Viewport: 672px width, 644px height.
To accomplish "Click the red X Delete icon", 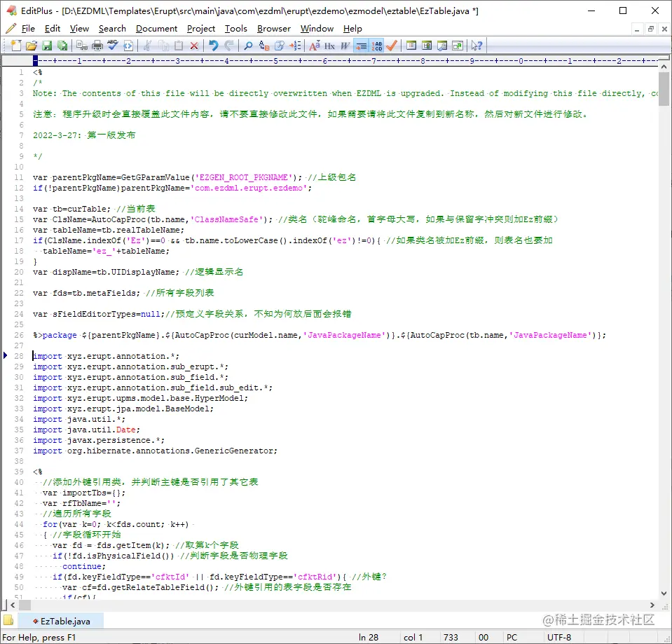I will pos(194,46).
